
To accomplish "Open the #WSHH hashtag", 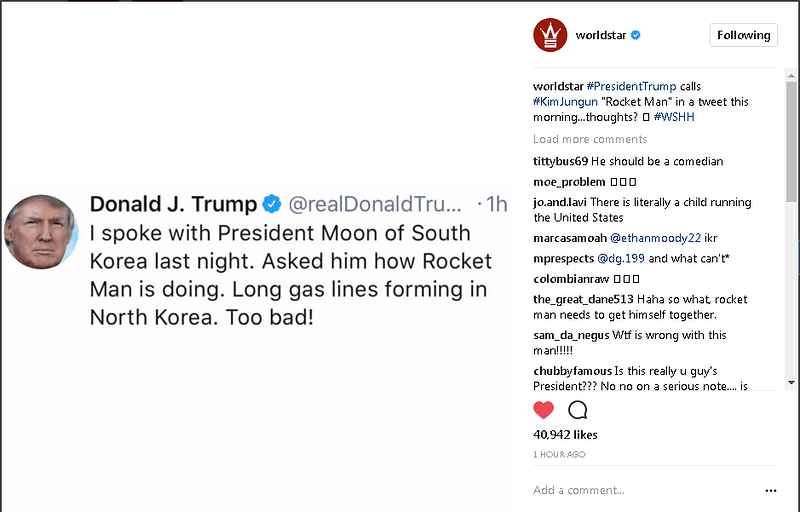I will point(676,117).
